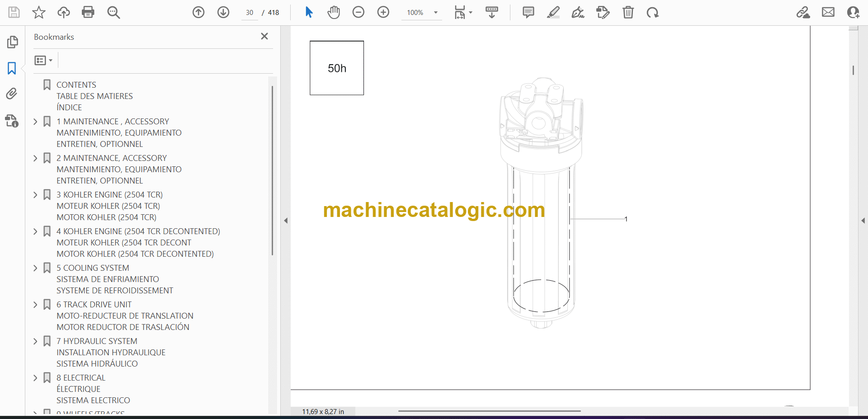
Task: Delete with the trash can icon
Action: point(628,12)
